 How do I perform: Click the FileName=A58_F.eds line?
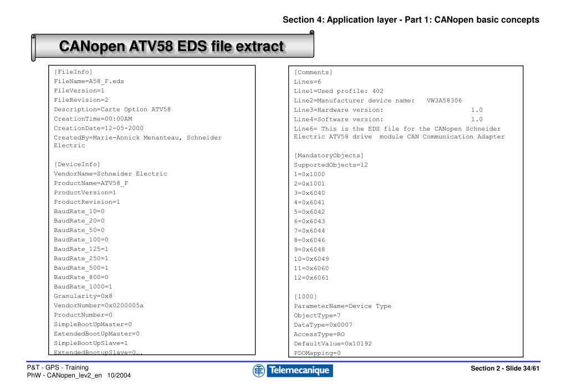click(x=89, y=81)
